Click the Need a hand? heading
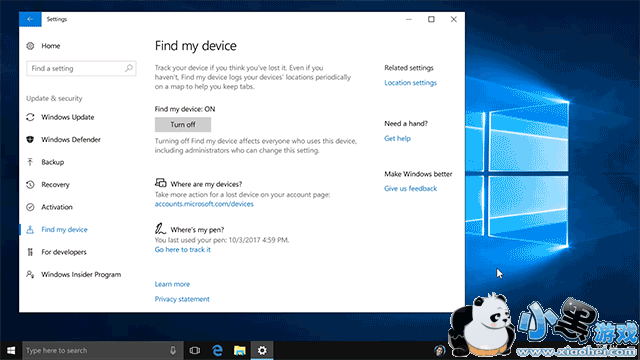This screenshot has height=360, width=640. click(x=406, y=123)
